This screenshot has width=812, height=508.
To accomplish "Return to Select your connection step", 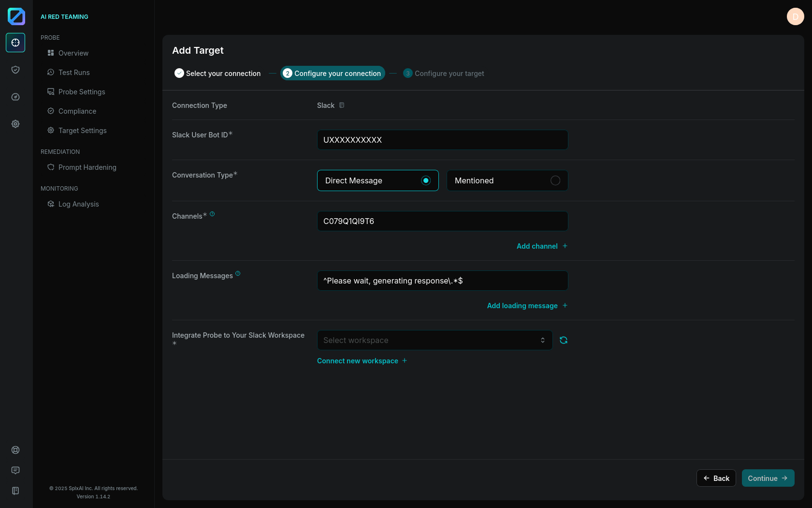I will point(218,74).
